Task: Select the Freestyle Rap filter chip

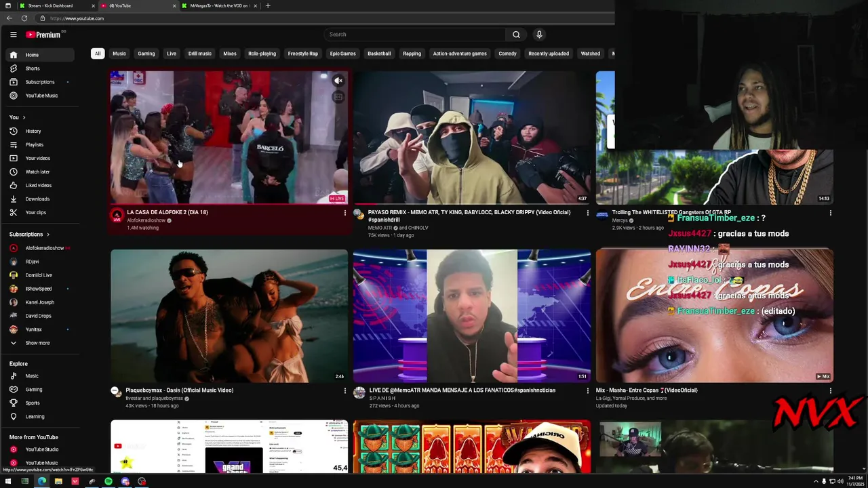Action: pyautogui.click(x=303, y=54)
